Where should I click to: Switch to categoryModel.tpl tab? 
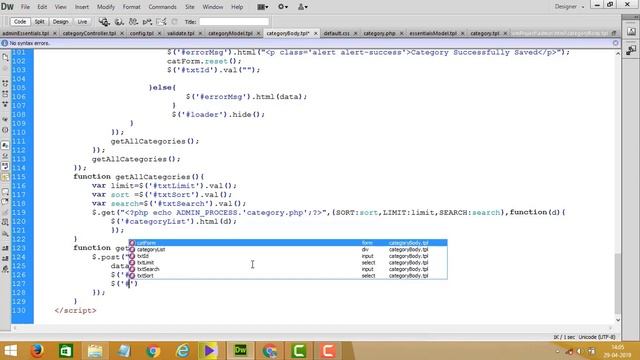(x=230, y=33)
